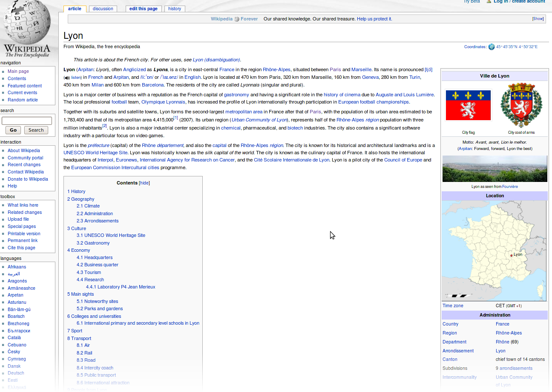Open the City flag image
The width and height of the screenshot is (552, 392).
point(468,105)
